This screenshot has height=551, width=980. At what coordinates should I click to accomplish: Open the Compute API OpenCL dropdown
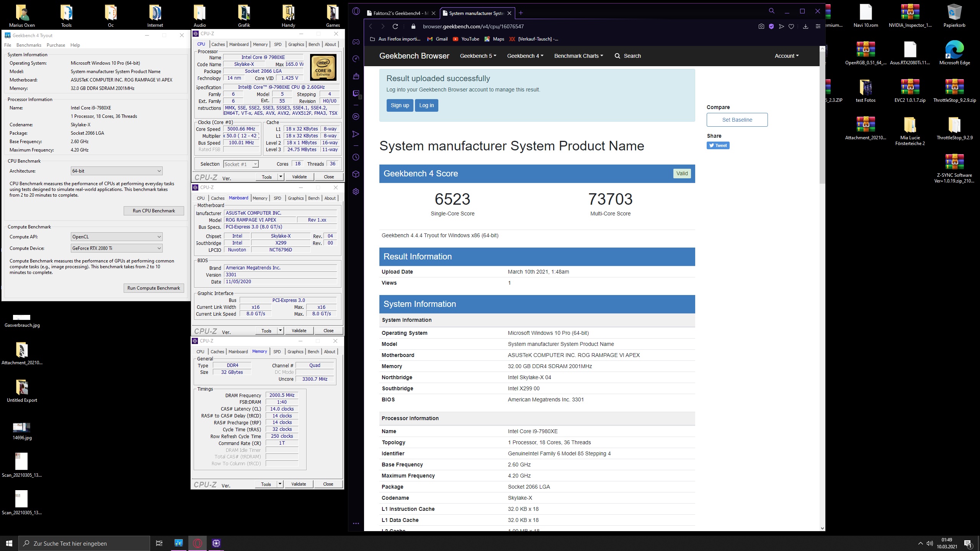(x=117, y=237)
